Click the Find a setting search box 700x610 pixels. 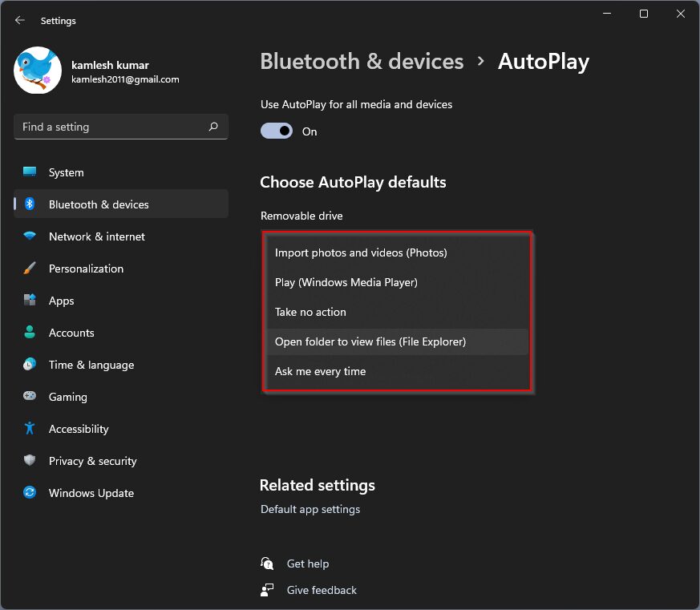[x=121, y=127]
